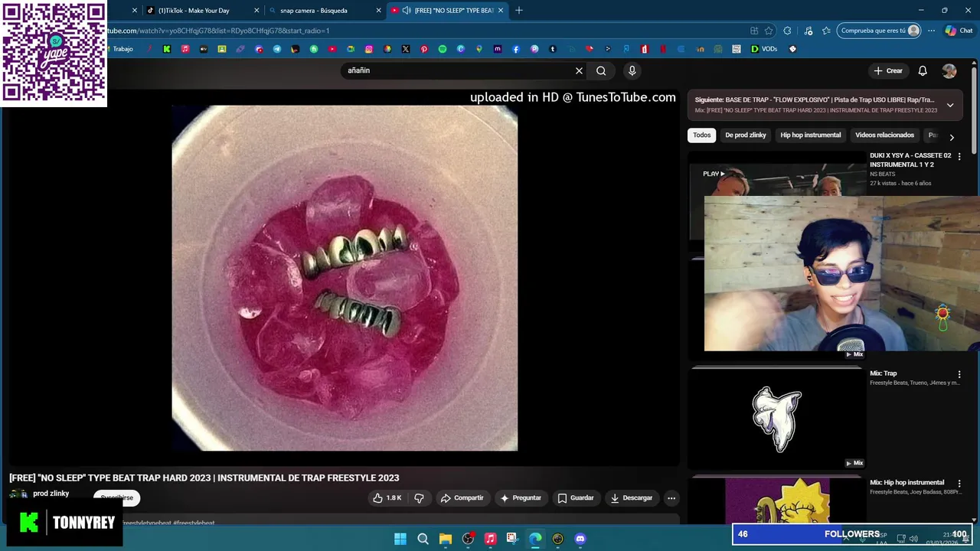The image size is (980, 551).
Task: Open the Trabajo bookmarks folder
Action: coord(122,49)
